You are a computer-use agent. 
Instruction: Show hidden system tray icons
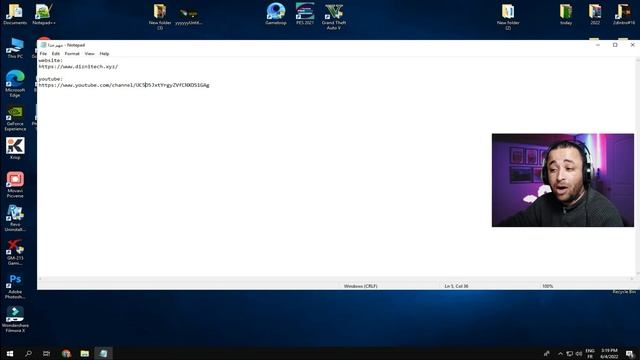(560, 353)
